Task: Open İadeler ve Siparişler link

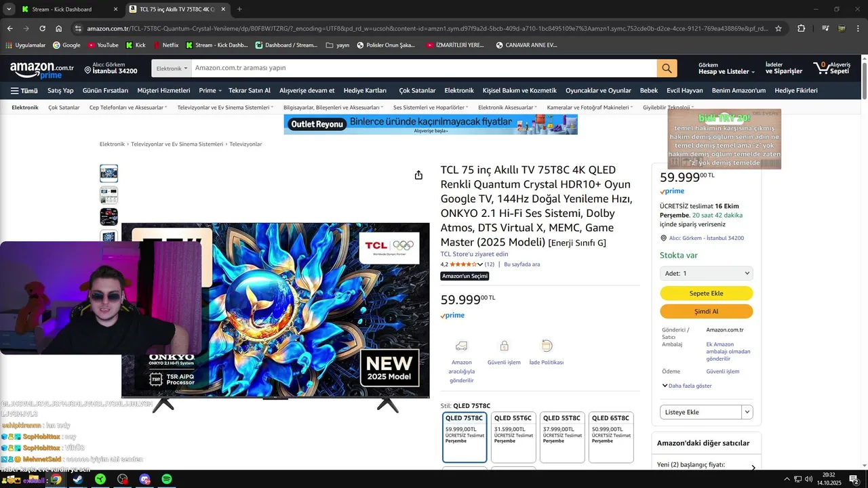Action: [784, 68]
